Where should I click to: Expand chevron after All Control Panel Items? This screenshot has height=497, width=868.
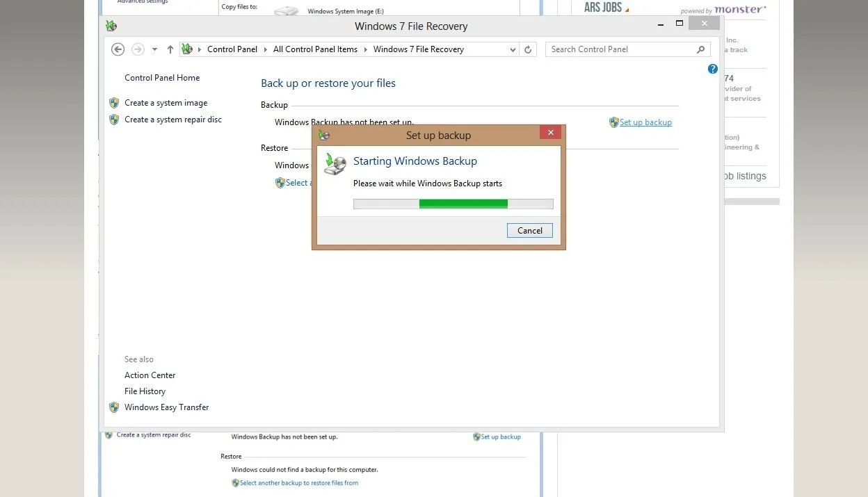click(366, 49)
